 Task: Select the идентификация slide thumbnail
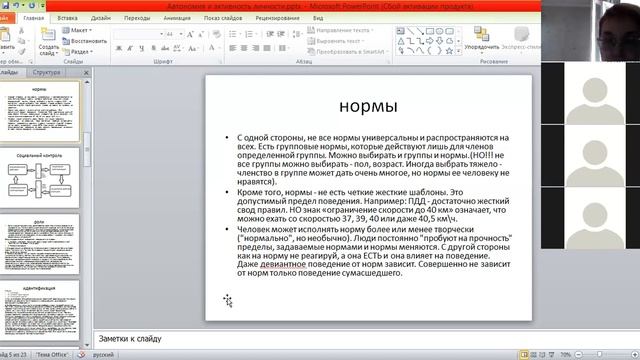point(39,310)
